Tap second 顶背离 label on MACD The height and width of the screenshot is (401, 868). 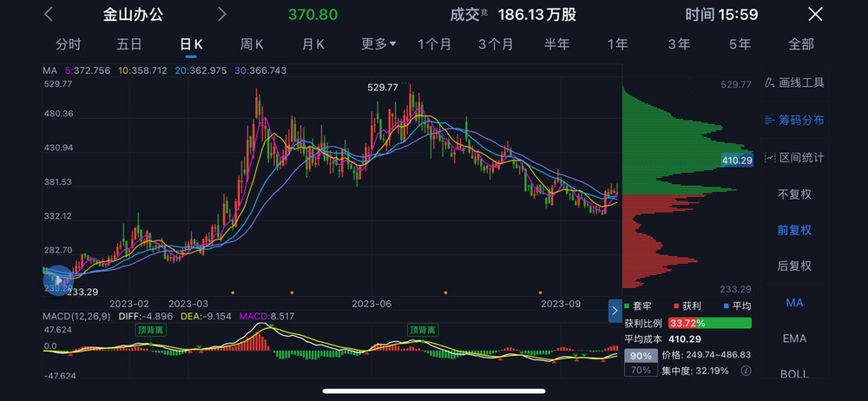pos(423,330)
